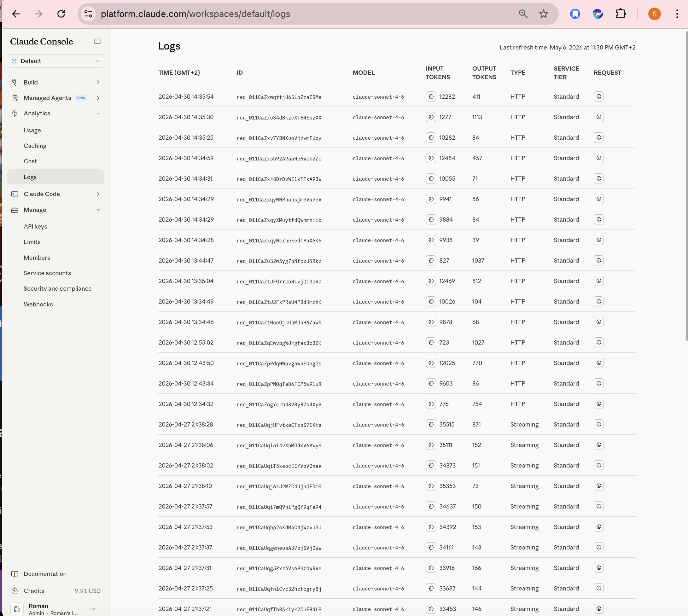Select ID req_011CaZxsb92A9aaHe6wck2Zc

click(x=279, y=158)
